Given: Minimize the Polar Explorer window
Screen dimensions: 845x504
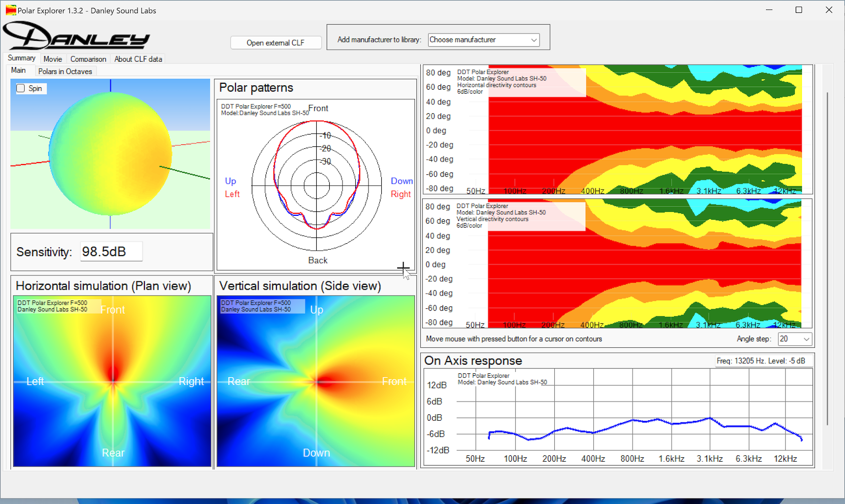Looking at the screenshot, I should tap(769, 10).
